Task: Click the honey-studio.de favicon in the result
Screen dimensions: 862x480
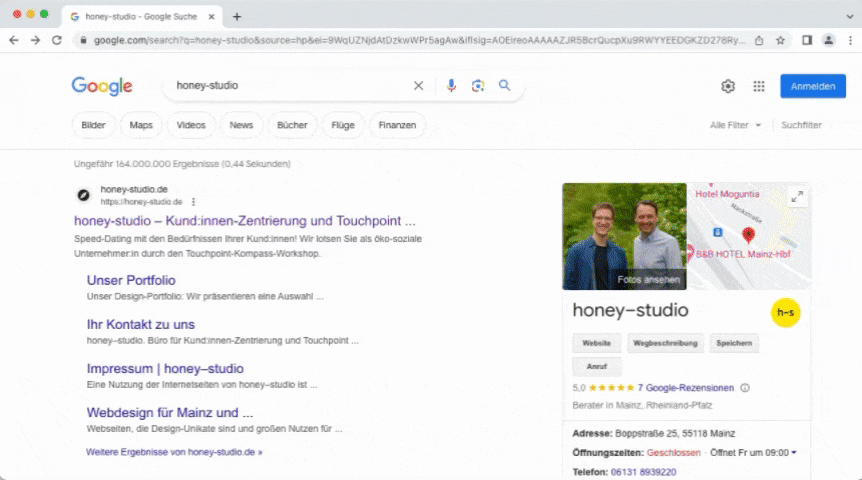Action: [x=83, y=195]
